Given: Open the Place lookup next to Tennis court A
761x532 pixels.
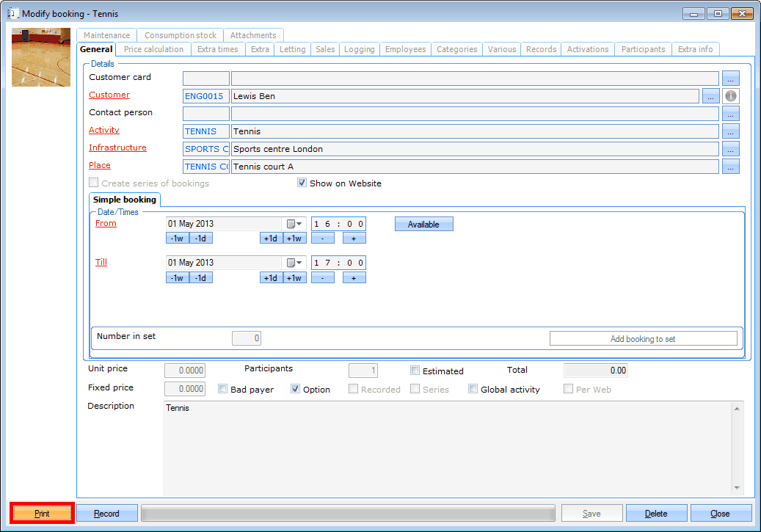Looking at the screenshot, I should (x=731, y=166).
